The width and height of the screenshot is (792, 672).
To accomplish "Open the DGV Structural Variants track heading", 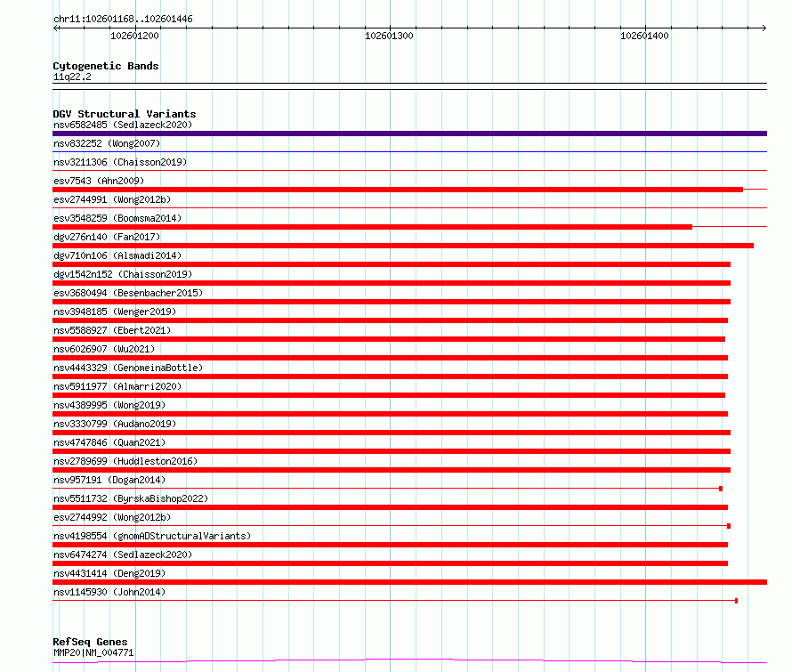I will pyautogui.click(x=125, y=114).
